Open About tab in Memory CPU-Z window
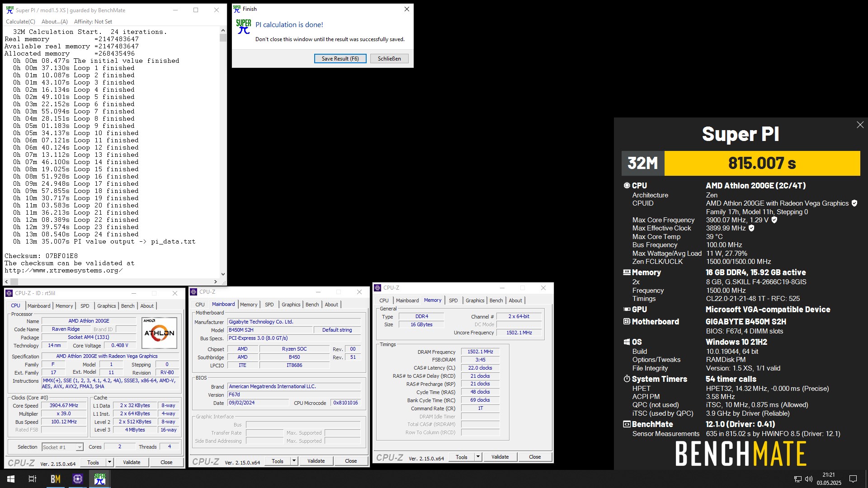 515,300
